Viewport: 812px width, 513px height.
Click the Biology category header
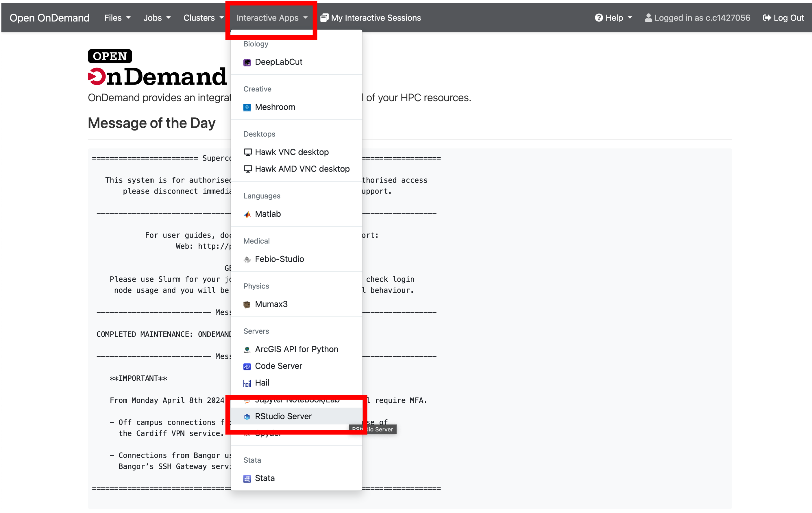tap(256, 44)
